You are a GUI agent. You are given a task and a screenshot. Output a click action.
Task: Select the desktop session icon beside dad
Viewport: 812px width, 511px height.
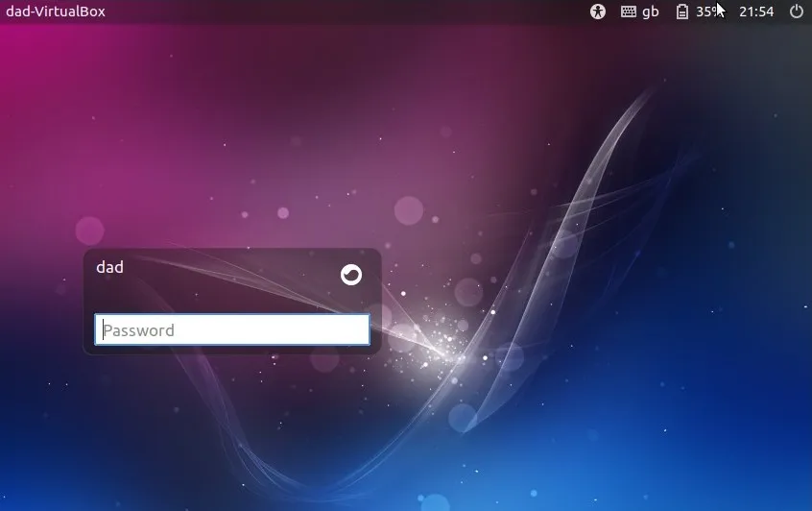coord(351,275)
